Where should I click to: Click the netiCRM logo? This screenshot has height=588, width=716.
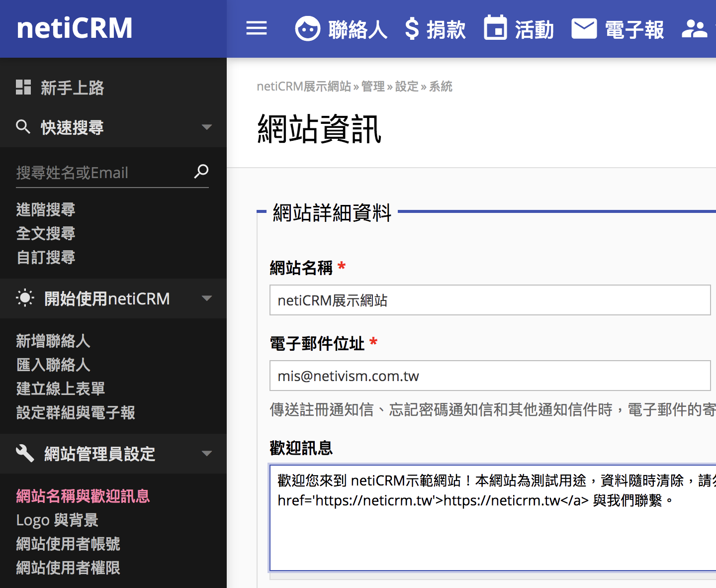pyautogui.click(x=74, y=28)
